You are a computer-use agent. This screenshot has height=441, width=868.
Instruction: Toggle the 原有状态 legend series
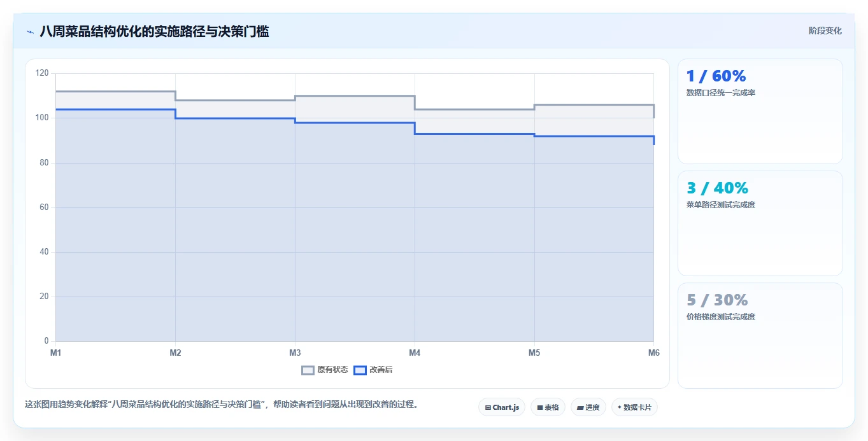click(x=325, y=370)
